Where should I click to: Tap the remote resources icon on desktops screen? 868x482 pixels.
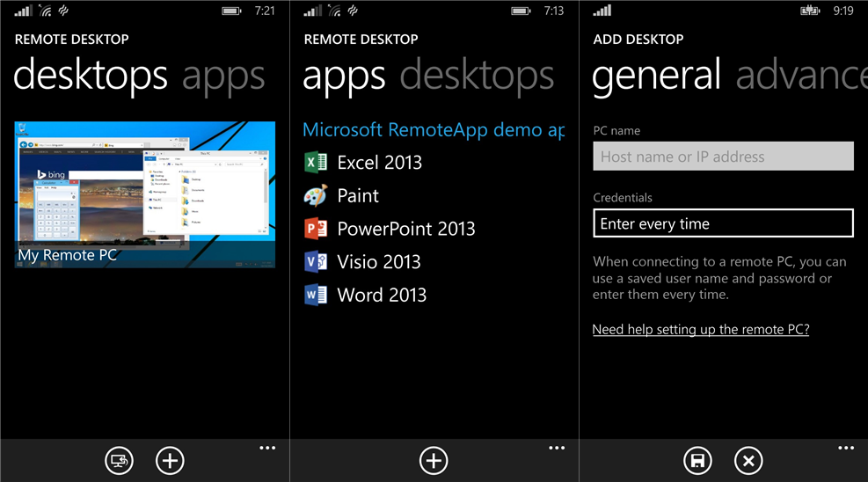(119, 460)
